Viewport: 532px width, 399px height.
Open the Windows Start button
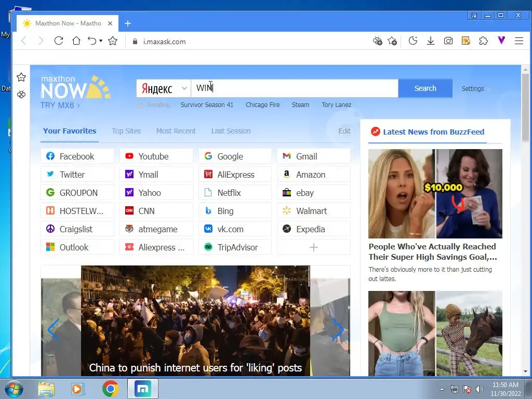(14, 389)
